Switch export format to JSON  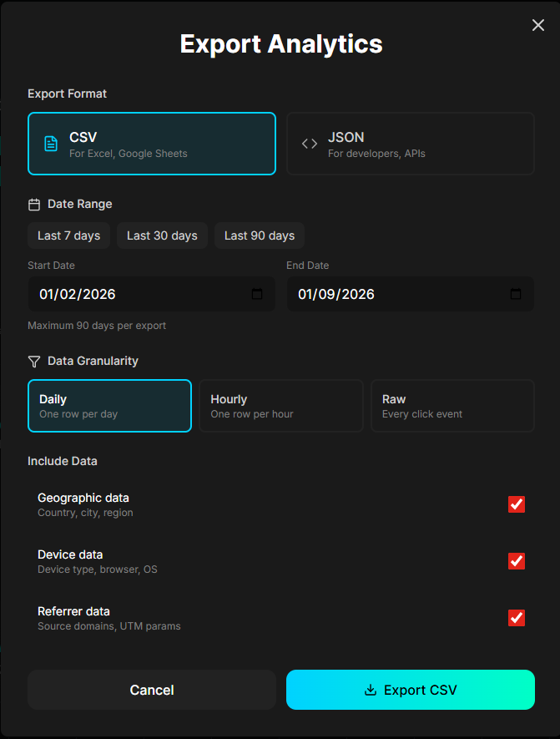(x=410, y=143)
